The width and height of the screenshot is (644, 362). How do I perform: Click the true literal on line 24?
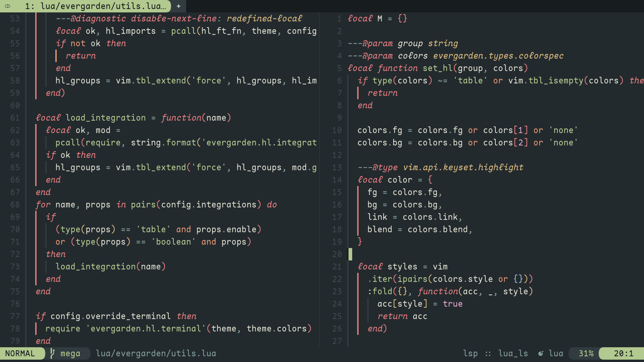pyautogui.click(x=453, y=304)
